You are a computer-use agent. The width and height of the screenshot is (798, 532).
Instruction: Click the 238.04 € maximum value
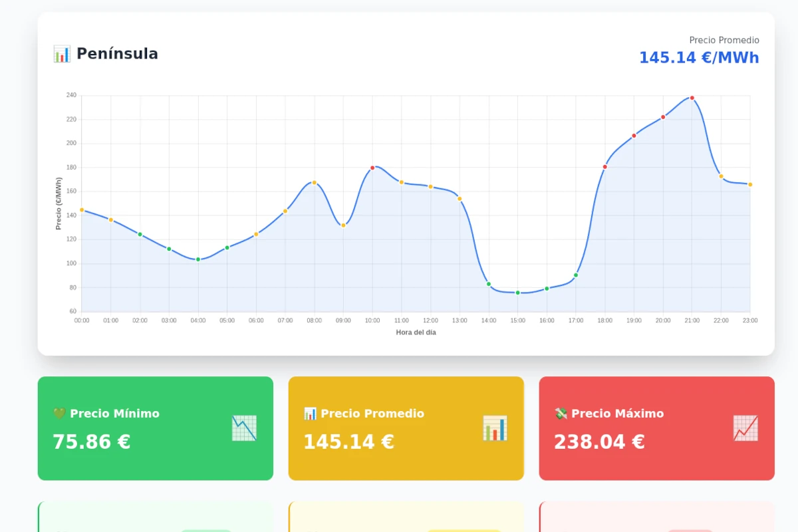(599, 442)
